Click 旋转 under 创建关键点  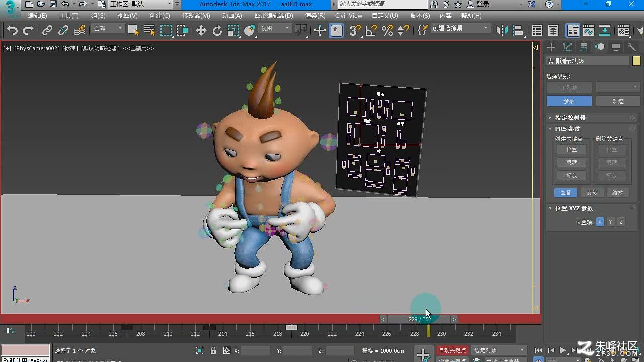coord(571,162)
